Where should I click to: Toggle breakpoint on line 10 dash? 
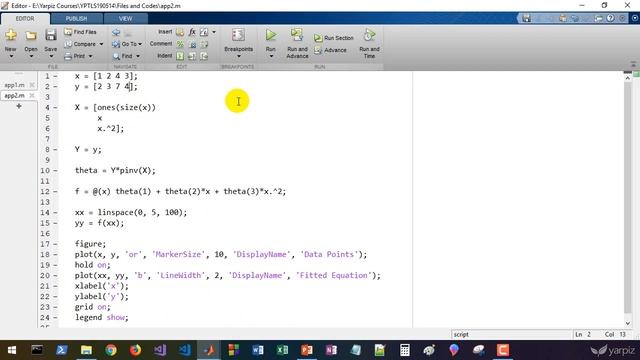(55, 171)
